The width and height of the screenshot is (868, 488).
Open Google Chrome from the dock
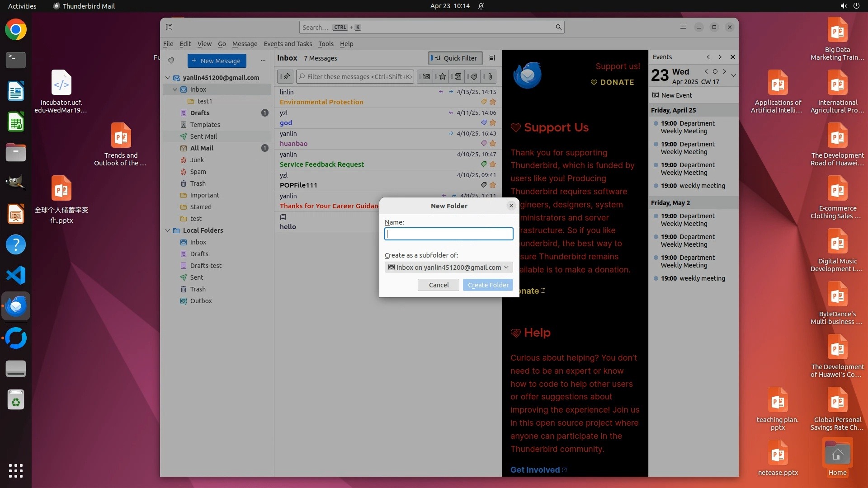(16, 30)
